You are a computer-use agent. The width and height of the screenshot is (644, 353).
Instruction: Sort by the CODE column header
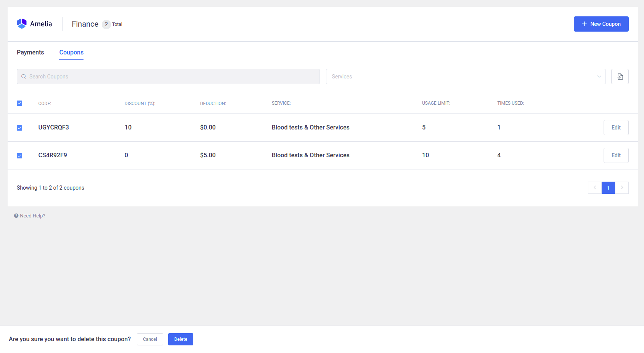45,103
